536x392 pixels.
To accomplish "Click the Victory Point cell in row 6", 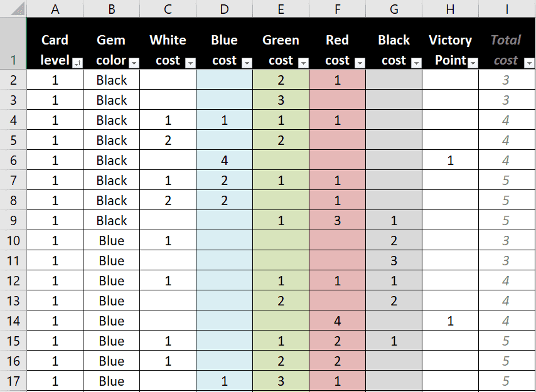I will click(450, 161).
